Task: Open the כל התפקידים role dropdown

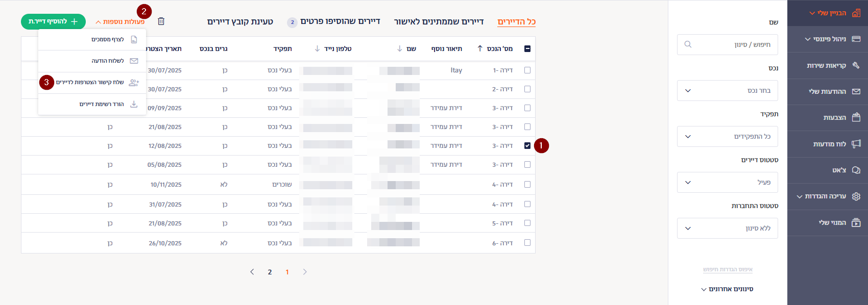Action: point(727,137)
